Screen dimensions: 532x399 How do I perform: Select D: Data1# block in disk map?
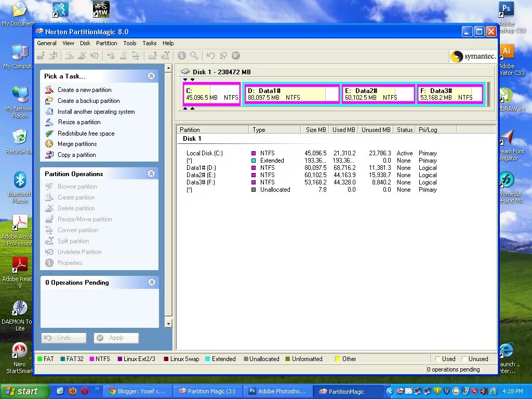pyautogui.click(x=292, y=94)
